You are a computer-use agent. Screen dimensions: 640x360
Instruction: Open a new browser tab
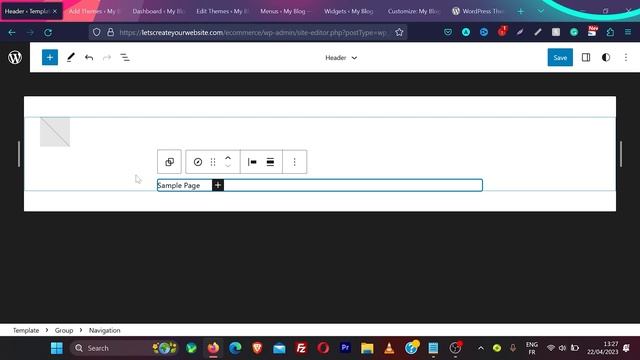coord(520,11)
